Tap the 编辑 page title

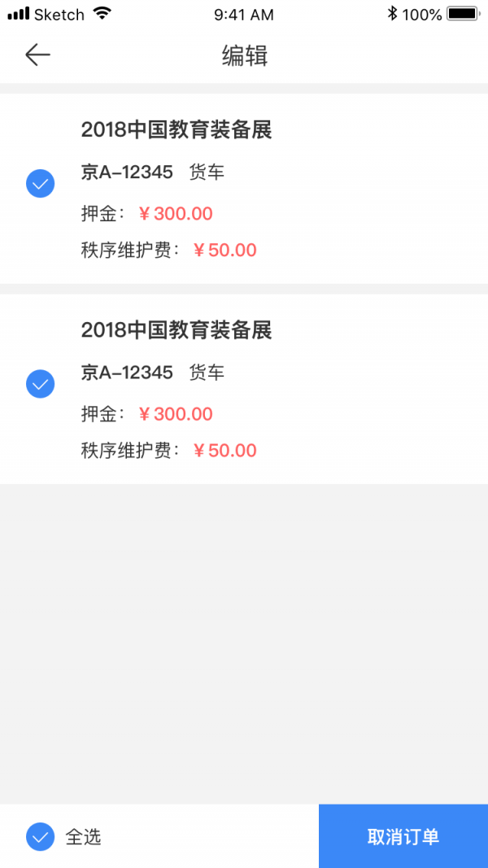click(x=244, y=55)
